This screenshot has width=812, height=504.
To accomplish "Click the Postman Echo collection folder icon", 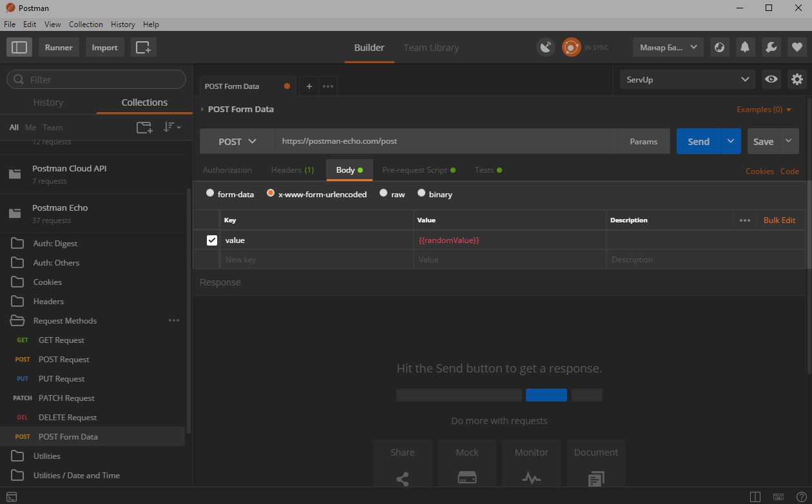I will [x=14, y=213].
